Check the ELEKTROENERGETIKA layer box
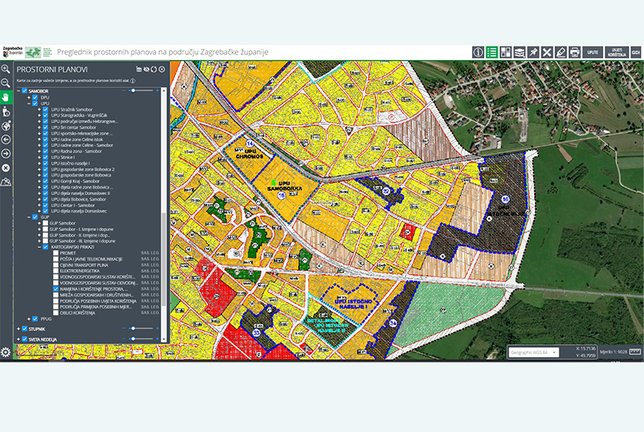 [x=54, y=270]
